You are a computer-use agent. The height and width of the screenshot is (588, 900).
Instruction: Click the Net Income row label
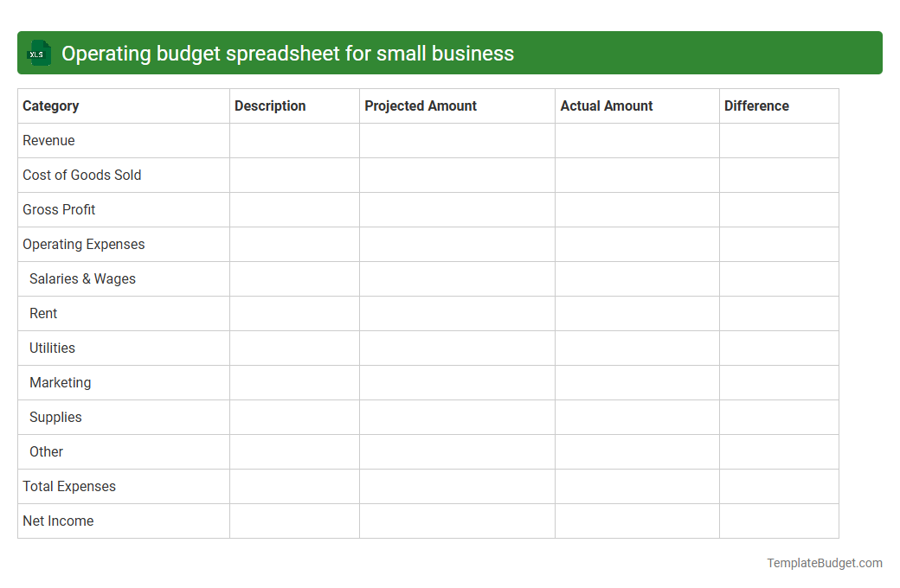click(x=58, y=521)
